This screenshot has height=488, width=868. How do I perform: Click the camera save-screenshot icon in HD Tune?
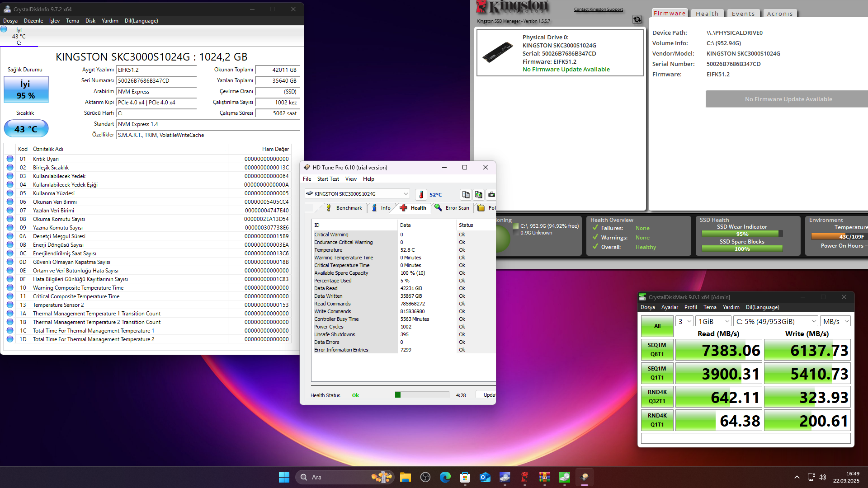tap(491, 194)
